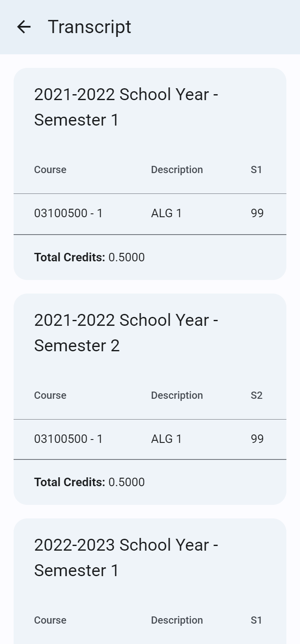Select the 2021-2022 Semester 2 heading
This screenshot has height=644, width=300.
[x=126, y=333]
